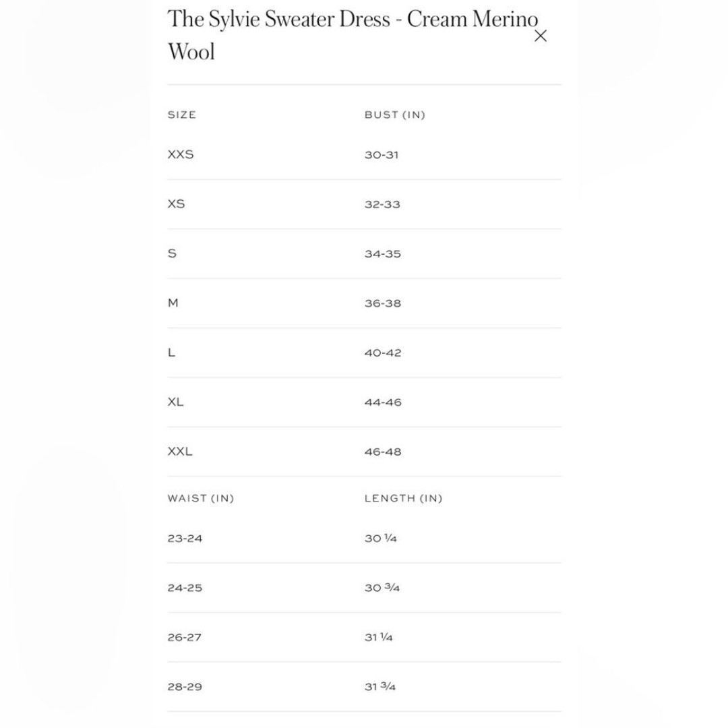The height and width of the screenshot is (728, 728).
Task: Click bust measurement 30-31
Action: click(381, 154)
